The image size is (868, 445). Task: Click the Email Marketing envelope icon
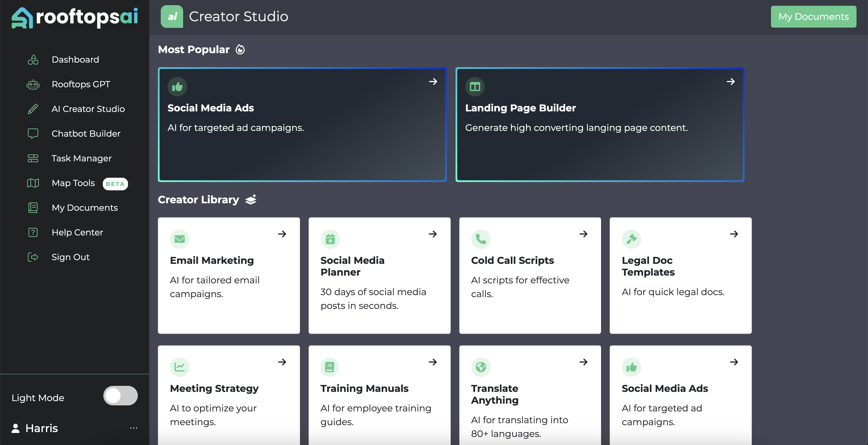click(x=180, y=239)
